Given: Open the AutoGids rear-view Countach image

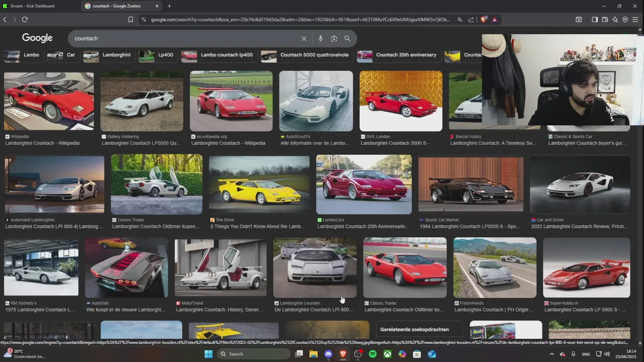Looking at the screenshot, I should point(127,268).
